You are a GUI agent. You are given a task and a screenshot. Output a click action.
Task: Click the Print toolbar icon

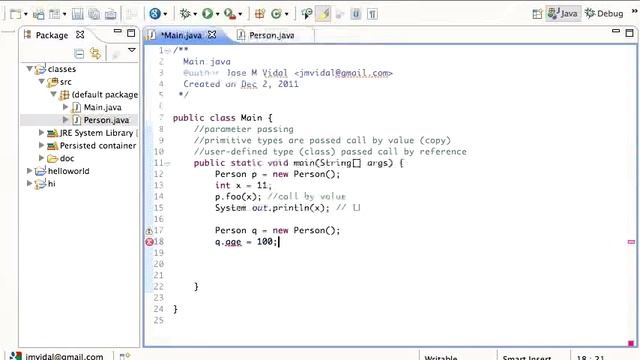[111, 14]
